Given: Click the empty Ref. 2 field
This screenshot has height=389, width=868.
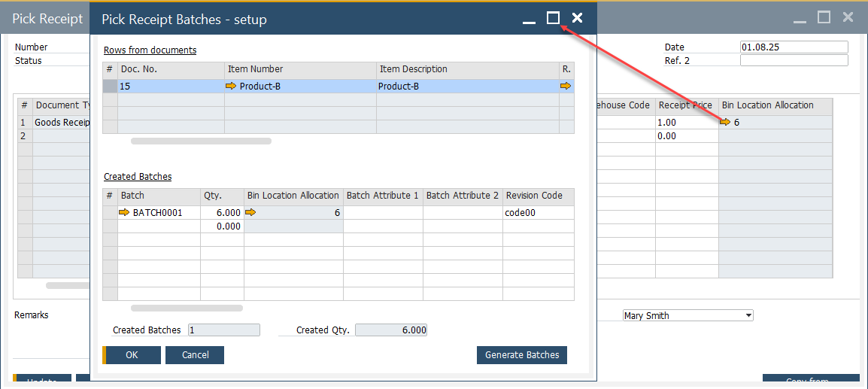Looking at the screenshot, I should click(794, 61).
